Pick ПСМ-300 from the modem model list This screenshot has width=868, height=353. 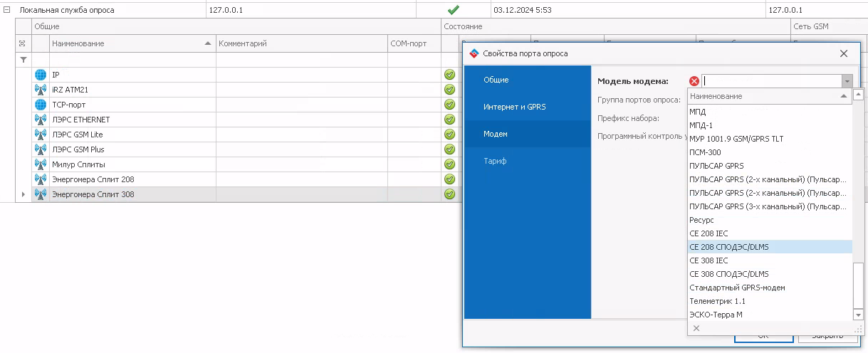coord(770,152)
